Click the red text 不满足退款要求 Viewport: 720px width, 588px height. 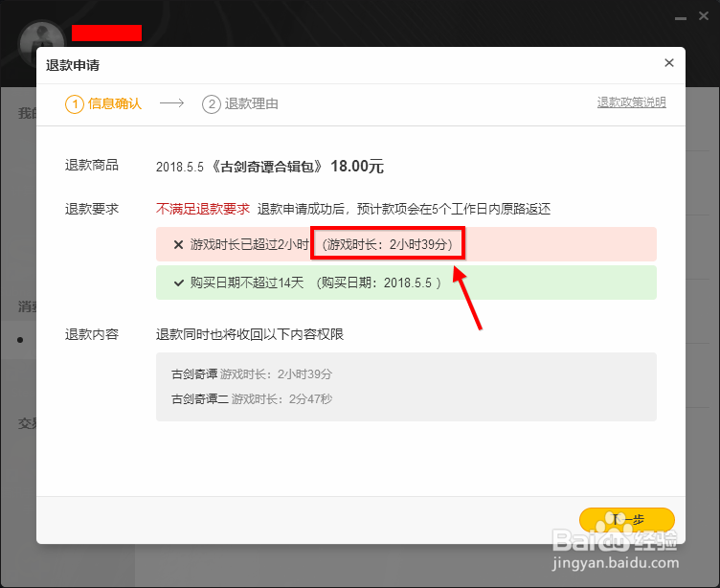pos(203,209)
